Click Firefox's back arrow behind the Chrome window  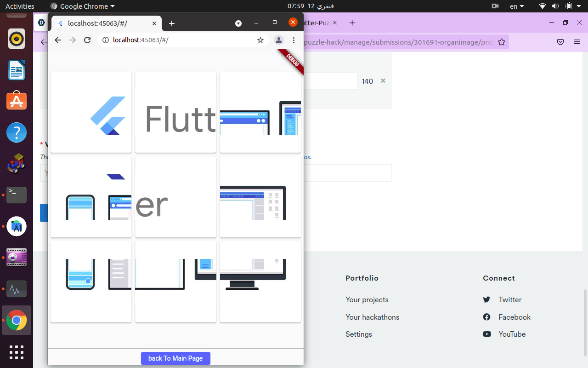pos(44,42)
